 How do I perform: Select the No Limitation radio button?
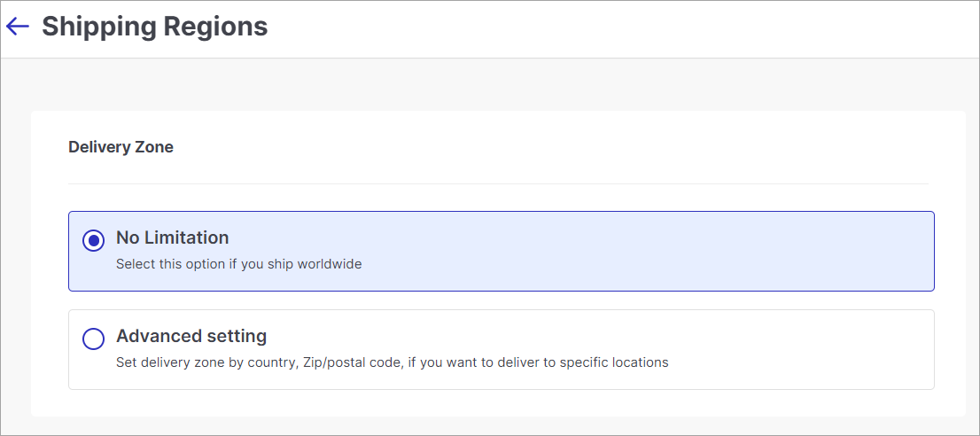click(94, 240)
